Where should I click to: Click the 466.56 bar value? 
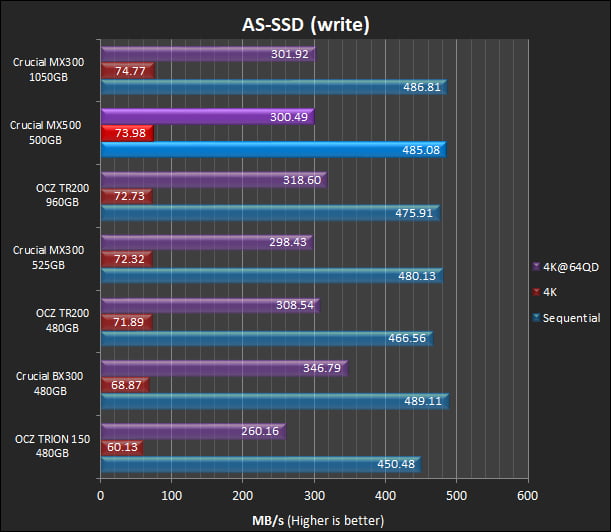click(407, 338)
